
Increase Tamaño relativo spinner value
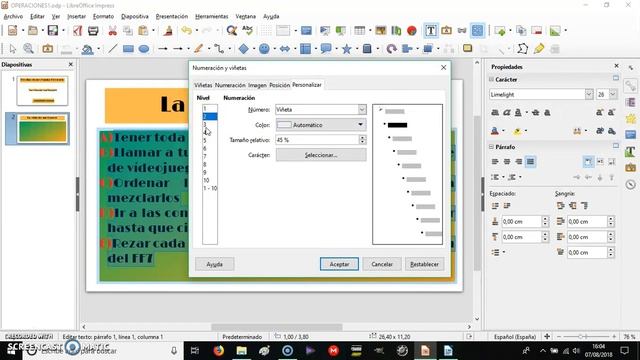point(362,138)
